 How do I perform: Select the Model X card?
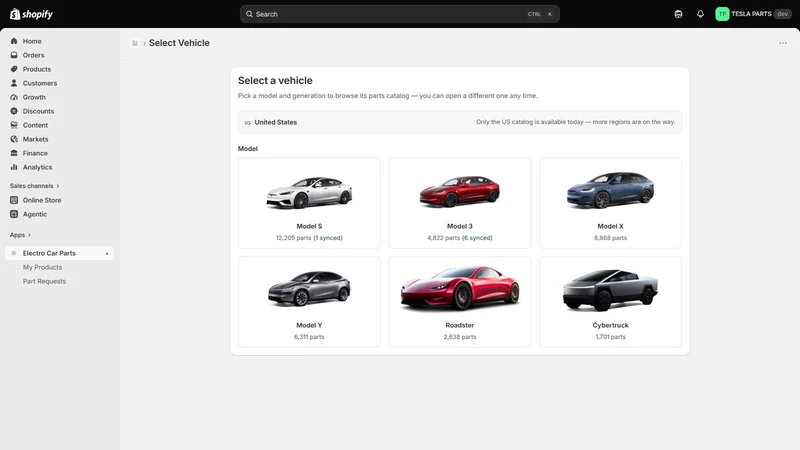pos(610,203)
